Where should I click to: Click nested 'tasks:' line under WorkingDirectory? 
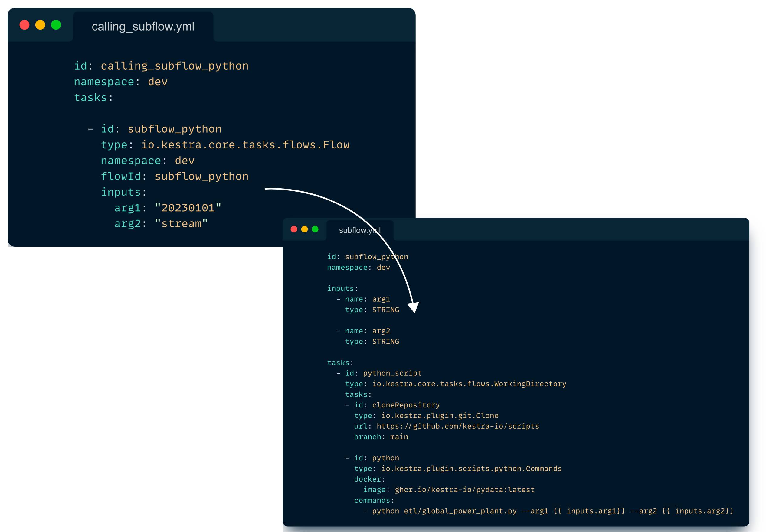(358, 395)
